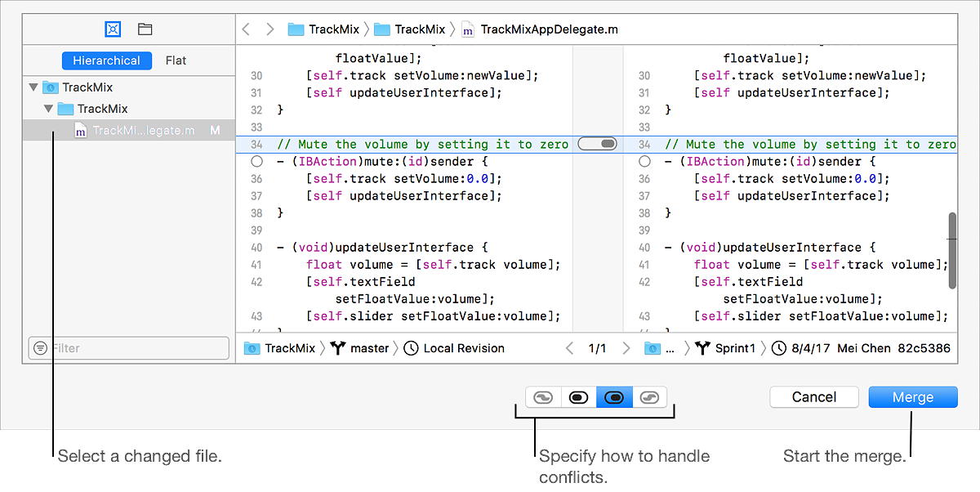
Task: Click the clock icon beside Local Revision
Action: (411, 348)
